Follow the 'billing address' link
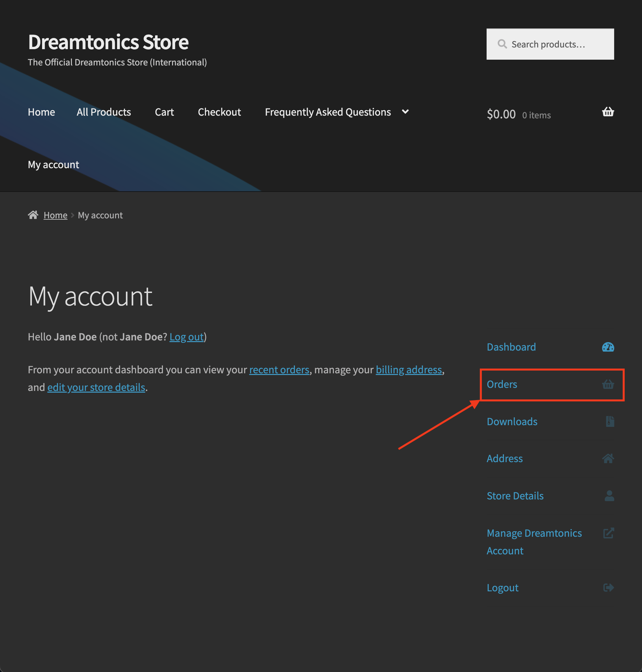Screen dimensions: 642x672 409,370
